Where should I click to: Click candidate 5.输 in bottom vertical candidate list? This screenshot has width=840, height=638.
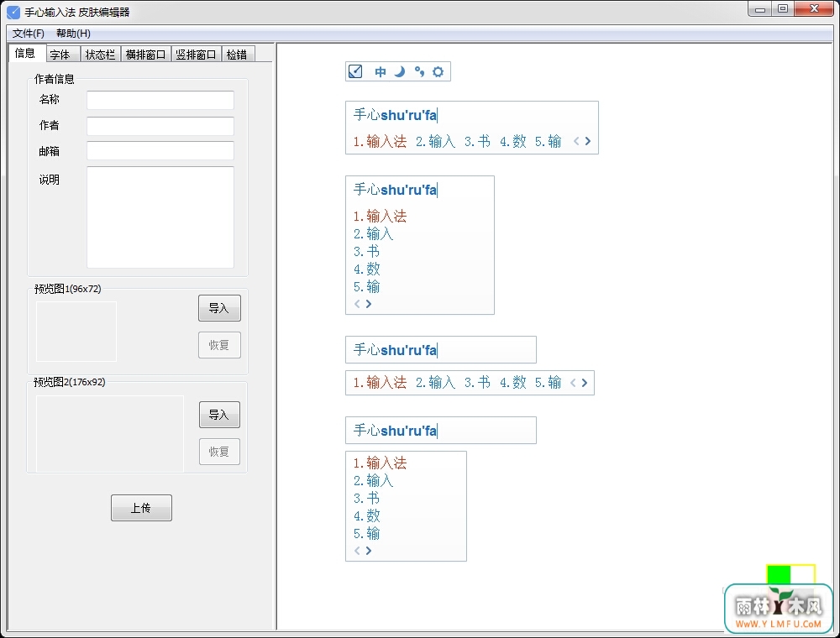pos(366,533)
